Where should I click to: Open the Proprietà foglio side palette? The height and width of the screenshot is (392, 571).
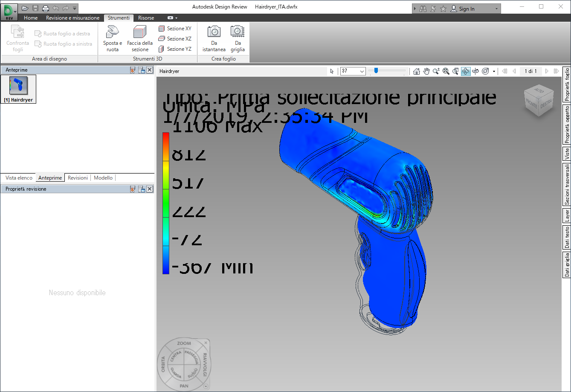pos(567,84)
